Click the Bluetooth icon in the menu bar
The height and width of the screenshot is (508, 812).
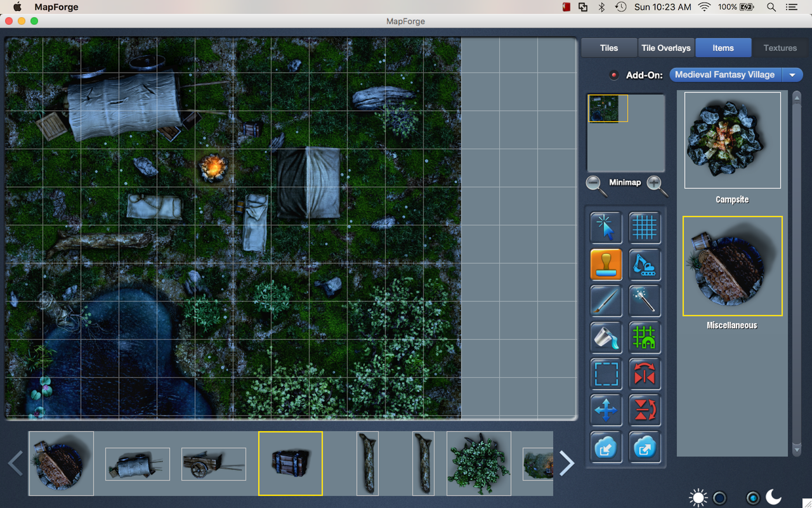point(602,7)
